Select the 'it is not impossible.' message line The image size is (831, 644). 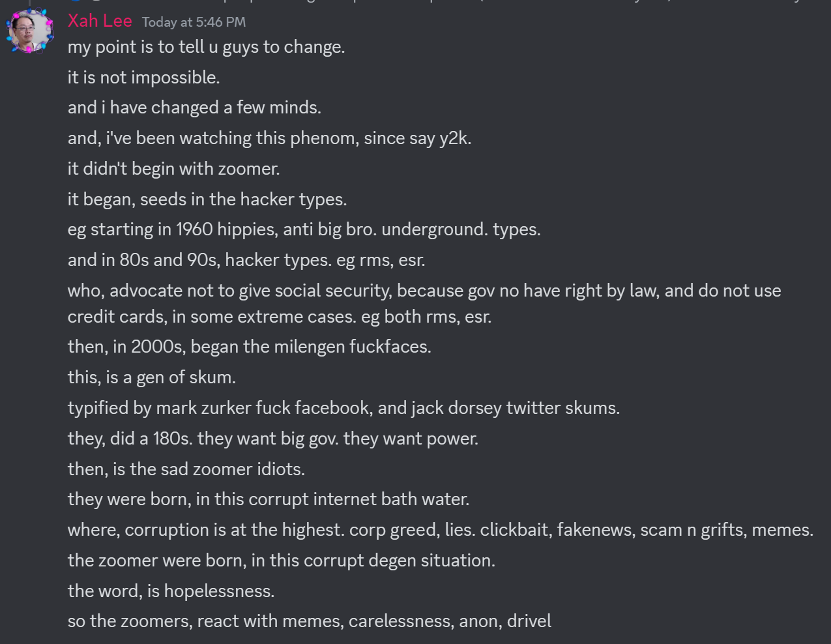(x=143, y=78)
